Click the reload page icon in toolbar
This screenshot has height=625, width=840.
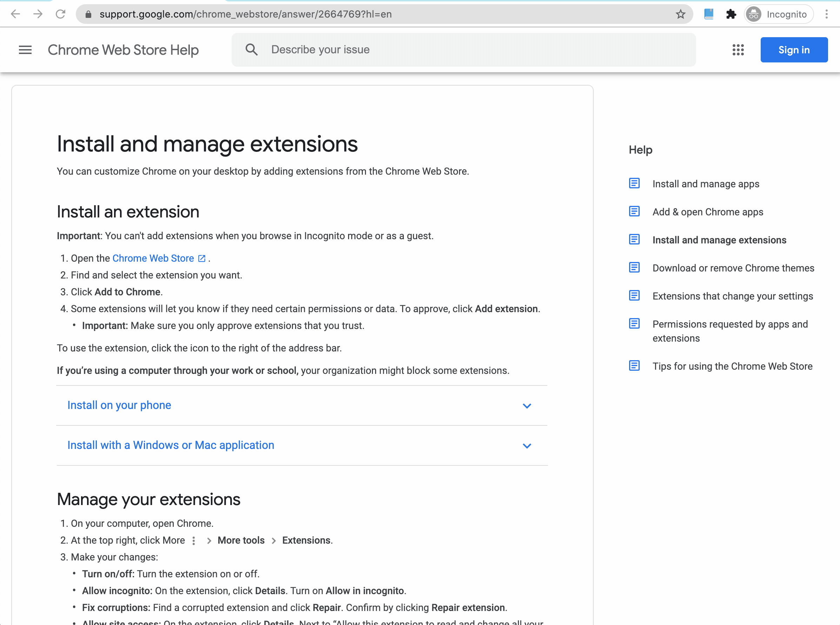pyautogui.click(x=60, y=14)
